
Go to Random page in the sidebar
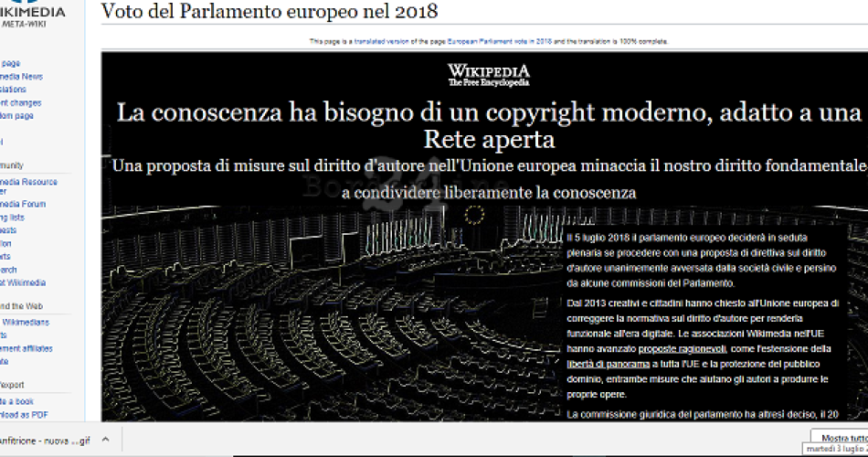[x=18, y=116]
